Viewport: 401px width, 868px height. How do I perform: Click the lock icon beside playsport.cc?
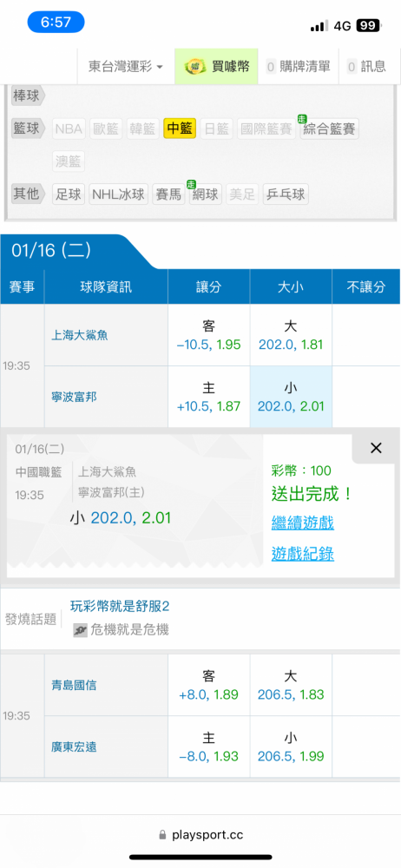(162, 834)
